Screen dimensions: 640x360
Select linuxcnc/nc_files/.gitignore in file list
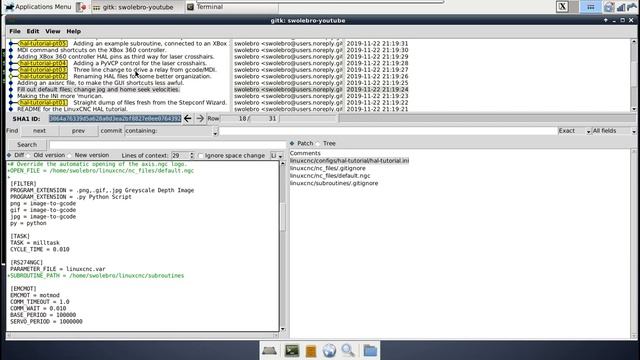tap(328, 168)
